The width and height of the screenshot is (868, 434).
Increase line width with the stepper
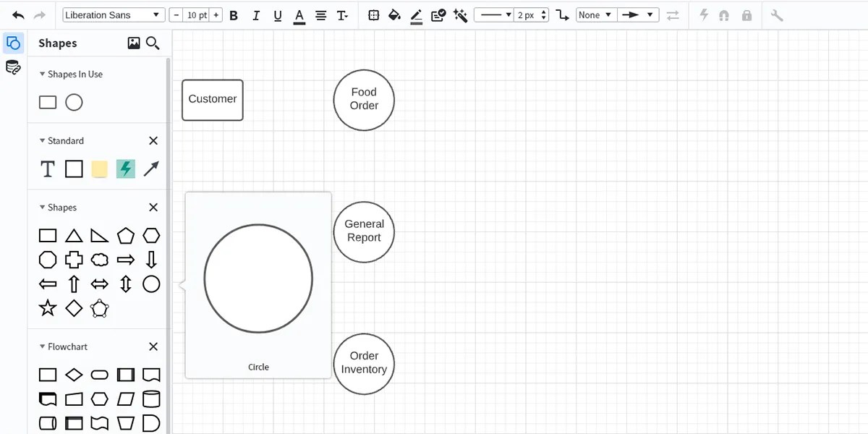click(x=542, y=11)
